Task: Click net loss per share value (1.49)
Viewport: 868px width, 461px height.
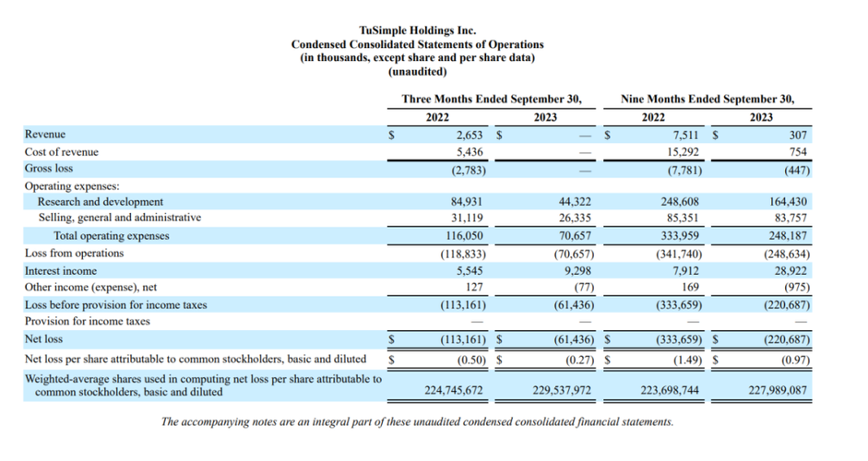Action: (x=687, y=361)
